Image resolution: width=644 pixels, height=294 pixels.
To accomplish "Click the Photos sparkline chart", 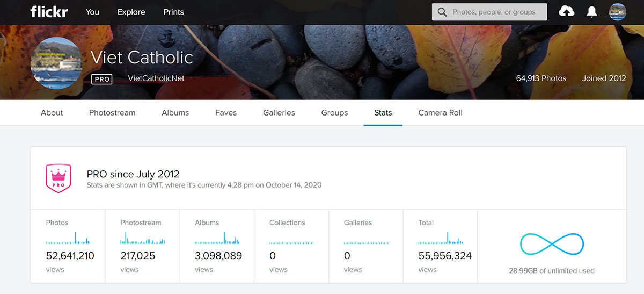I will coord(68,238).
